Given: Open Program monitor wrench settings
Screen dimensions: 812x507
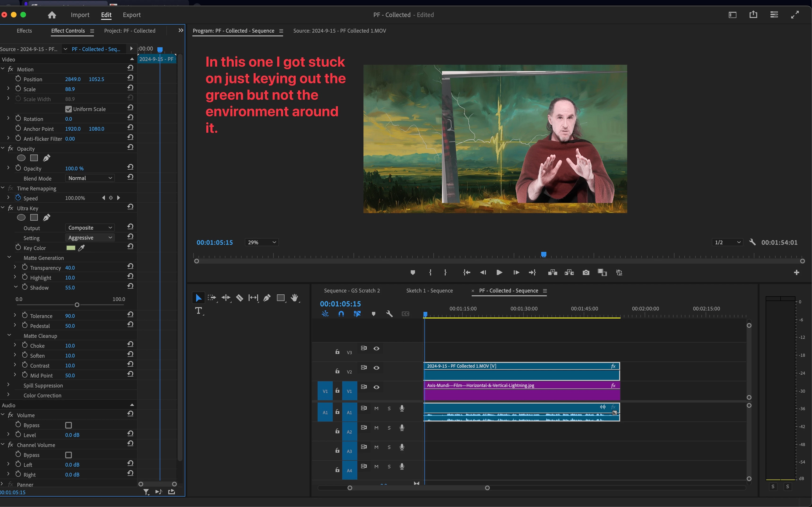Looking at the screenshot, I should [752, 242].
